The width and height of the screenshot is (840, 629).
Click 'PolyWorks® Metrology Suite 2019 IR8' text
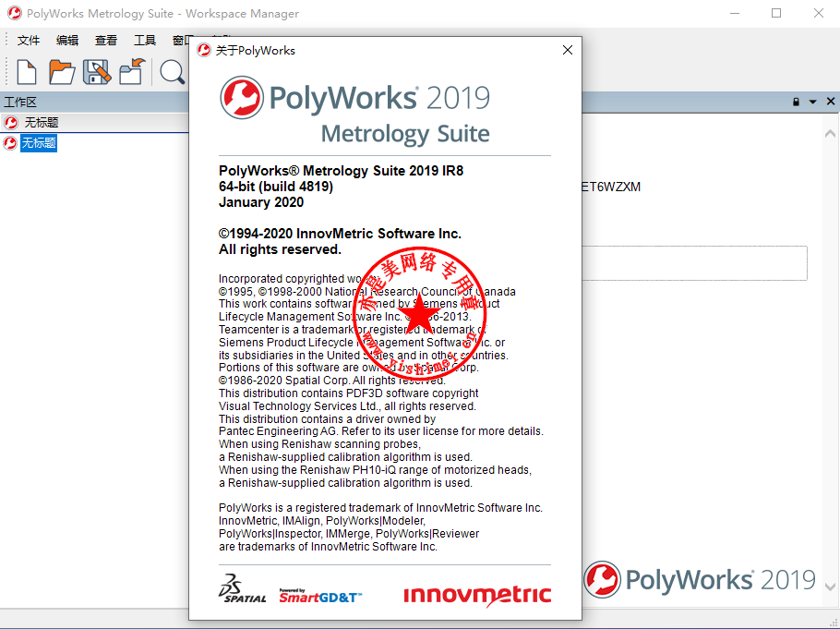pos(342,171)
